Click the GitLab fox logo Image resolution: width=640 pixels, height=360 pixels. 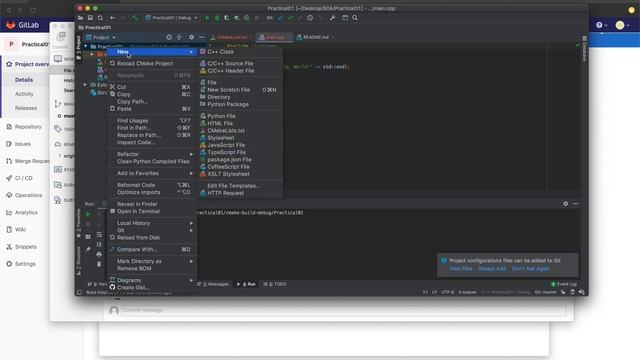[11, 25]
